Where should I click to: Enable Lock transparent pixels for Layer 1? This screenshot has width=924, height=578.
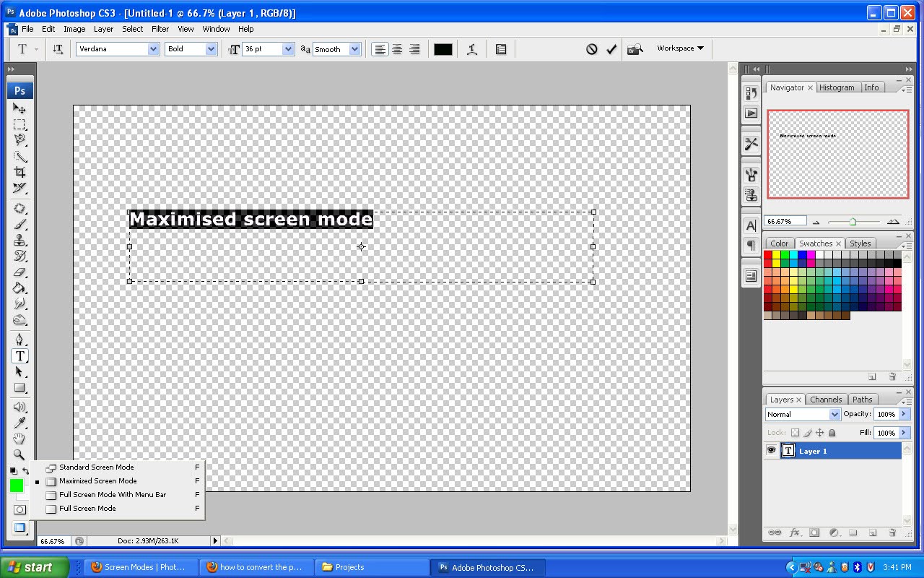click(x=793, y=432)
